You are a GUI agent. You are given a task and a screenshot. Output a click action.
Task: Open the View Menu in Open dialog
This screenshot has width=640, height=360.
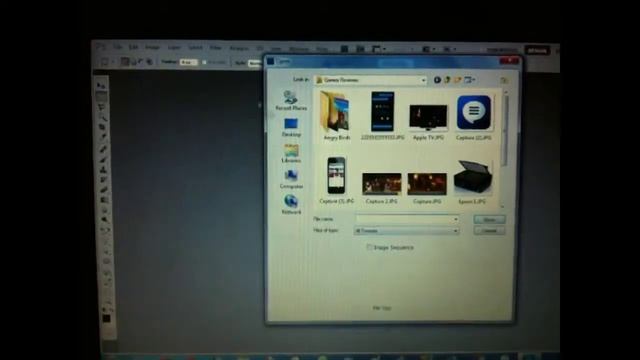coord(469,80)
